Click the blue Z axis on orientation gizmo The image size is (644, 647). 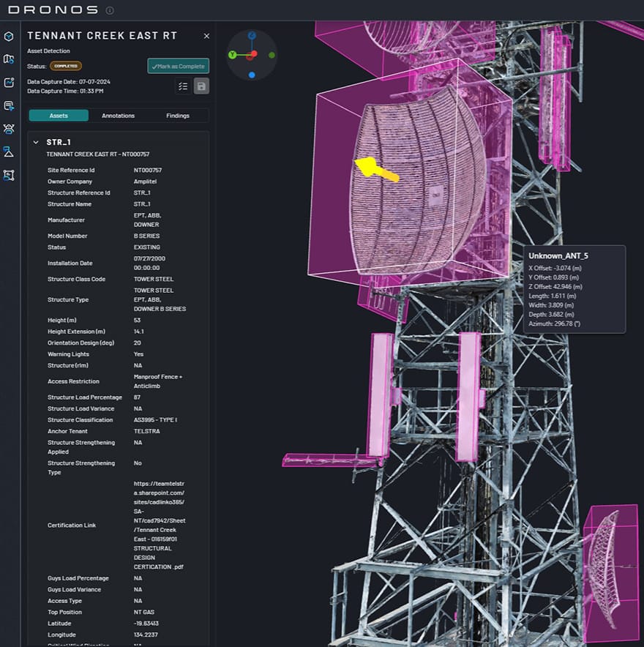pyautogui.click(x=252, y=35)
